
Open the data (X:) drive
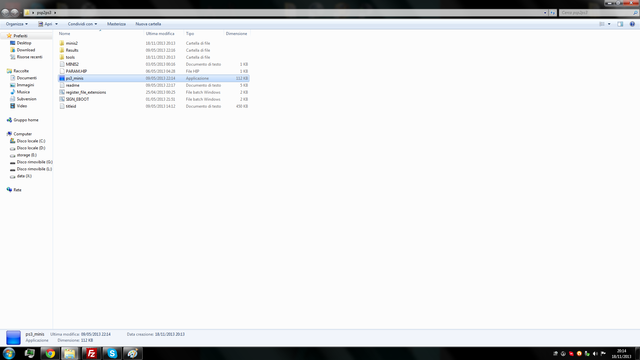pyautogui.click(x=24, y=176)
